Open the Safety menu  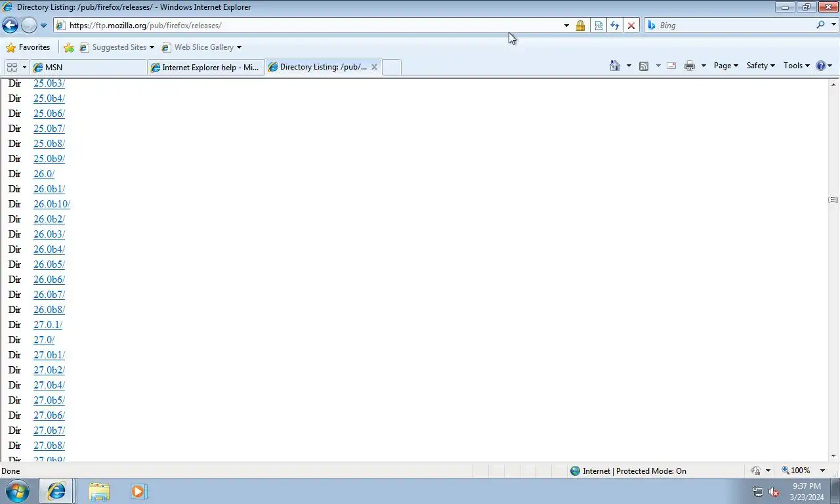click(x=761, y=66)
